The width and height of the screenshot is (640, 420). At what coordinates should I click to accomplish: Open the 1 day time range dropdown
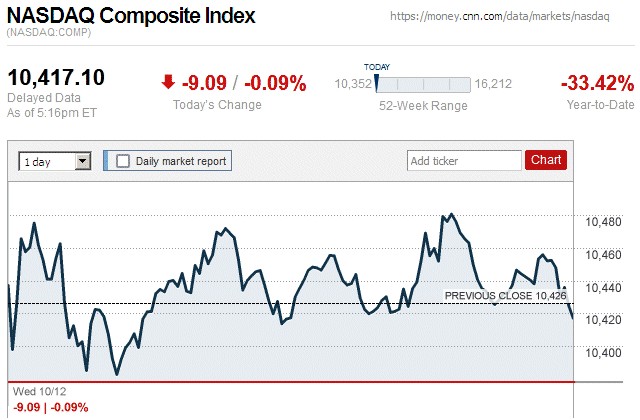(54, 160)
